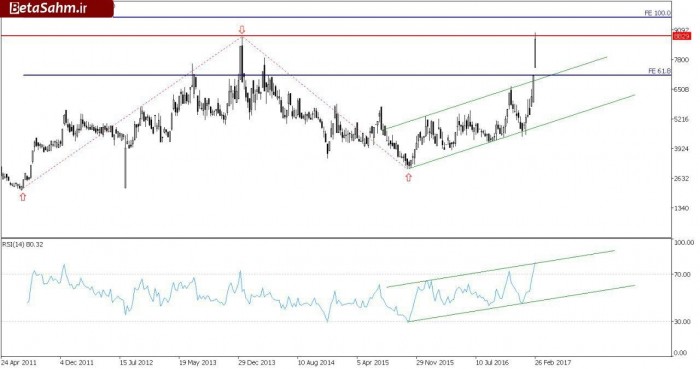
Task: Click the 15 Jul 2012 date label
Action: (137, 363)
